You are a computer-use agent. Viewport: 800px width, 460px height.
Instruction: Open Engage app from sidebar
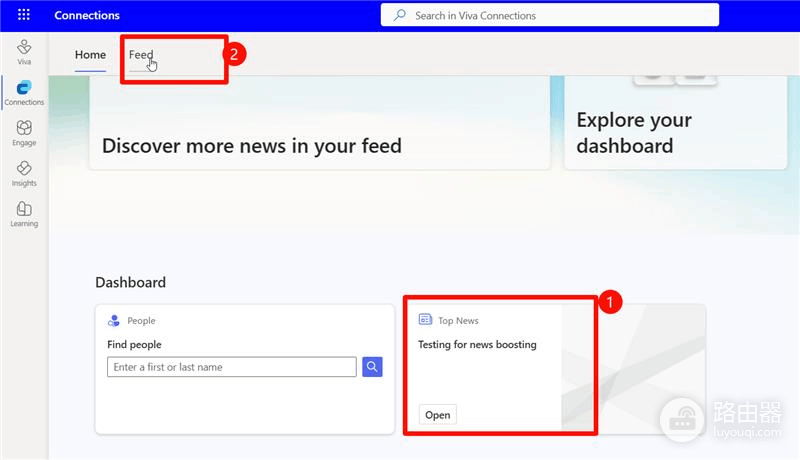point(24,133)
